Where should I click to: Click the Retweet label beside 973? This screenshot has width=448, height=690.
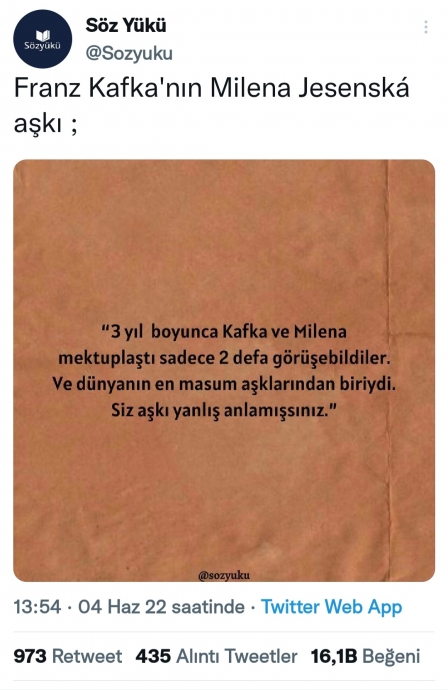coord(87,656)
